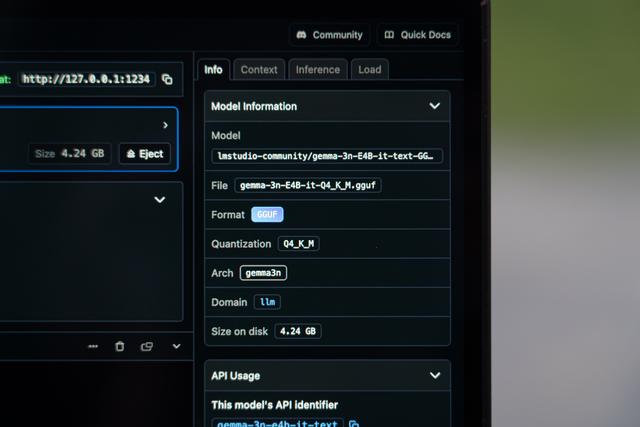640x427 pixels.
Task: Switch to the Context tab
Action: click(259, 70)
